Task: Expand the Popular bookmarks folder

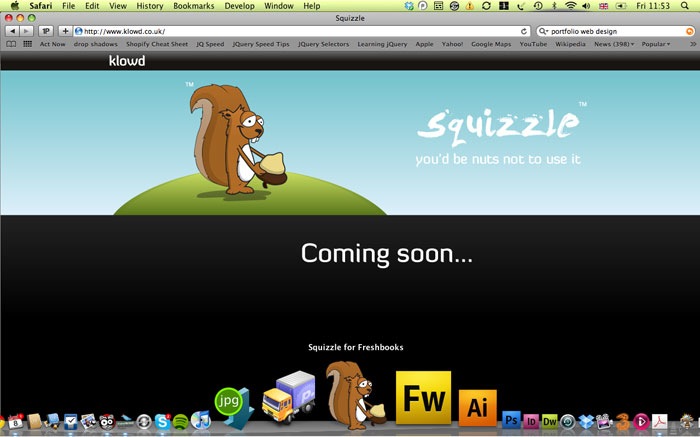Action: pyautogui.click(x=656, y=44)
